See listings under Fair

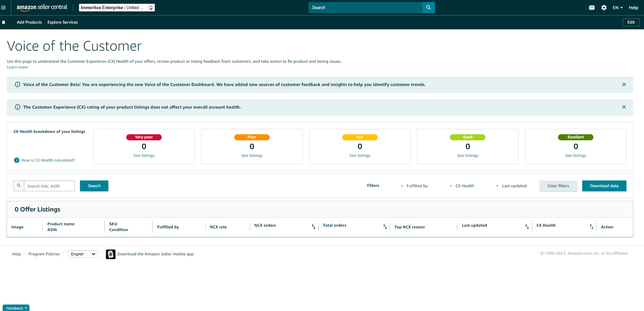(x=360, y=155)
